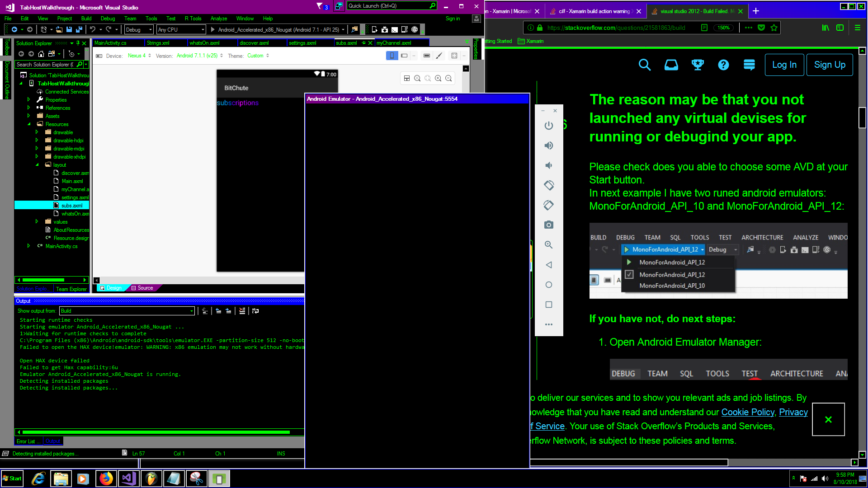The image size is (868, 488).
Task: Open the Custom theme dropdown
Action: (258, 56)
